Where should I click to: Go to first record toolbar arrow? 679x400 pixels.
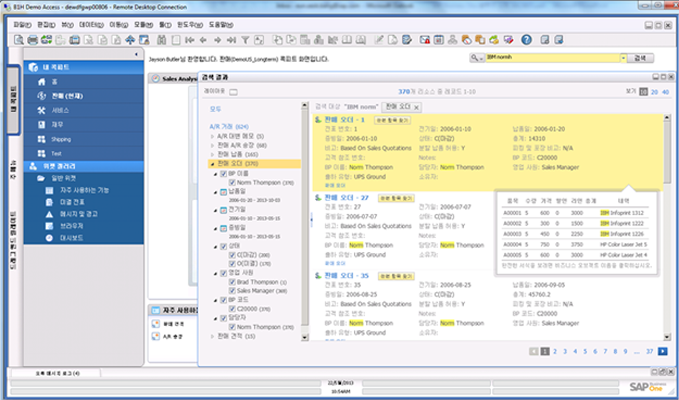pyautogui.click(x=189, y=40)
